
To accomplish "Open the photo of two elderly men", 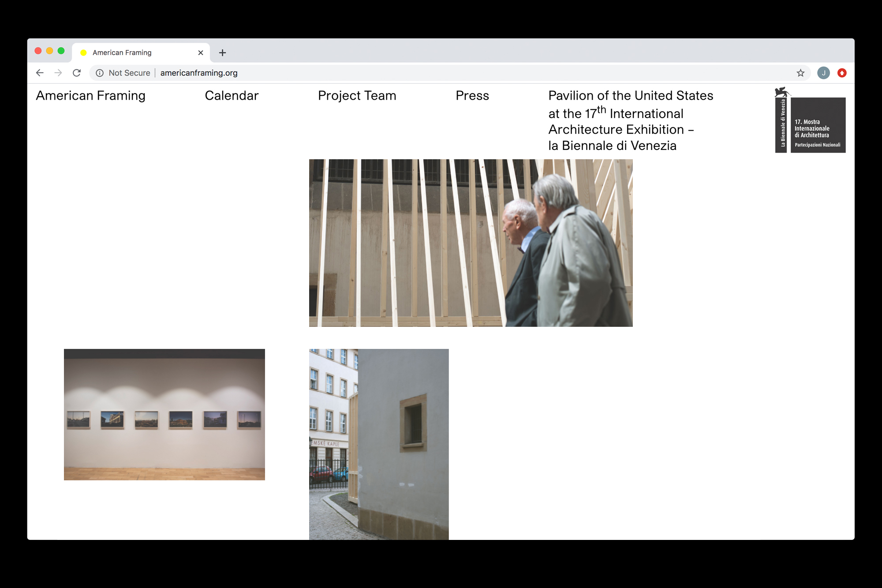I will click(x=471, y=243).
